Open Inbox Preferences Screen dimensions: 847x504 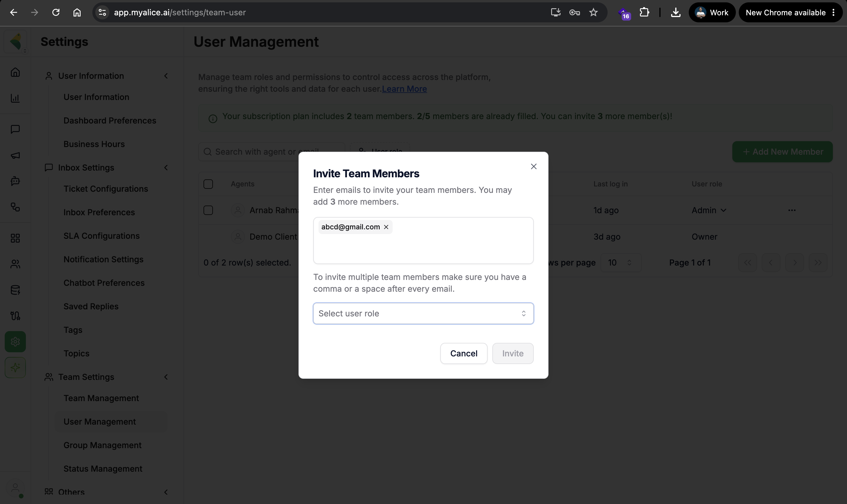click(x=99, y=212)
